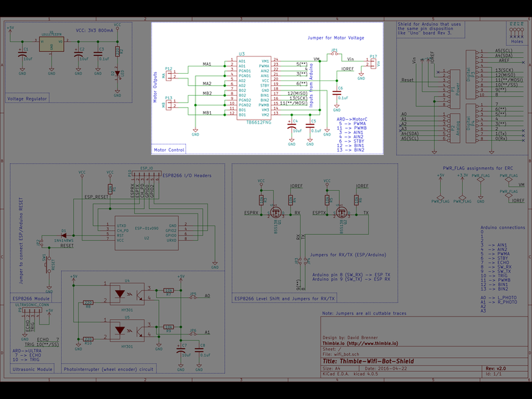Click the "A1 -> R_PHOTO" connection line
Screen dimensions: 532x399
pos(499,302)
